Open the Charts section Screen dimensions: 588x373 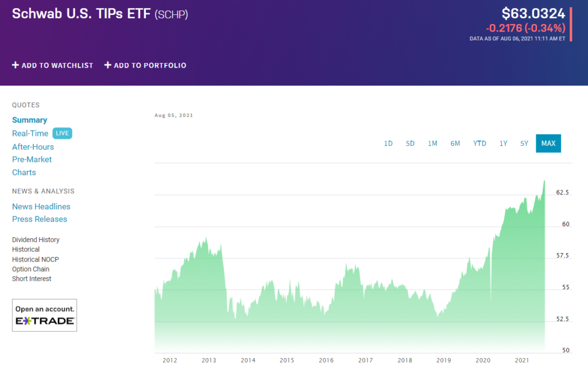click(24, 172)
